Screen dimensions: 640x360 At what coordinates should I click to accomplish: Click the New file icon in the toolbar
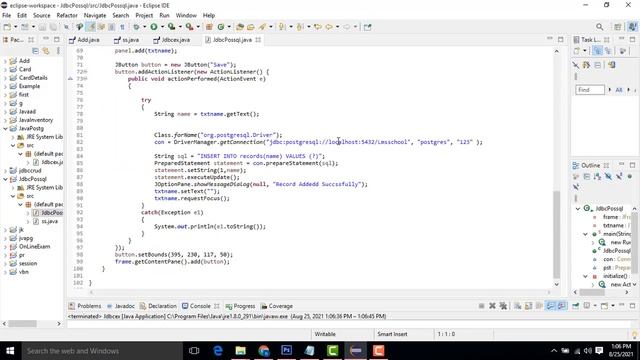pos(7,27)
